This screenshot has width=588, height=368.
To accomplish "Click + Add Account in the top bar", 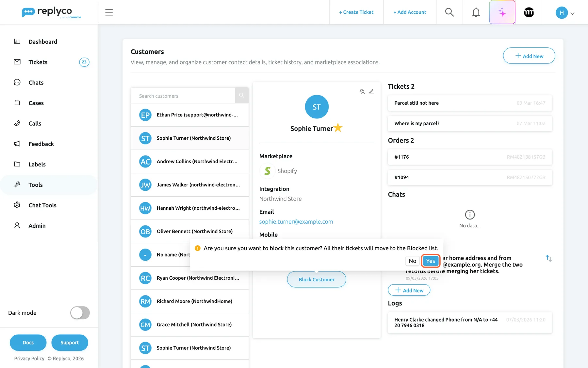I will 410,12.
